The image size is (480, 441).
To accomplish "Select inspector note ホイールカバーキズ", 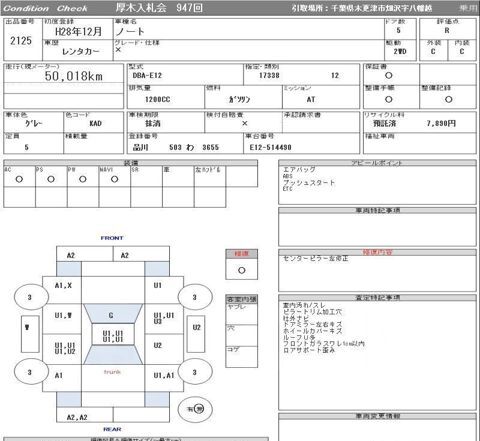I will tap(312, 331).
